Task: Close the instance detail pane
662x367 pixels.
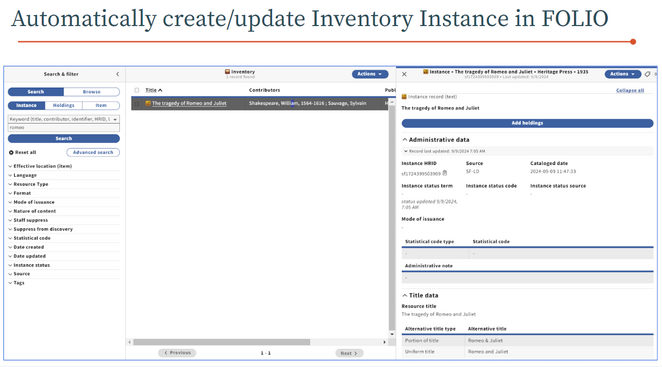Action: (x=404, y=74)
